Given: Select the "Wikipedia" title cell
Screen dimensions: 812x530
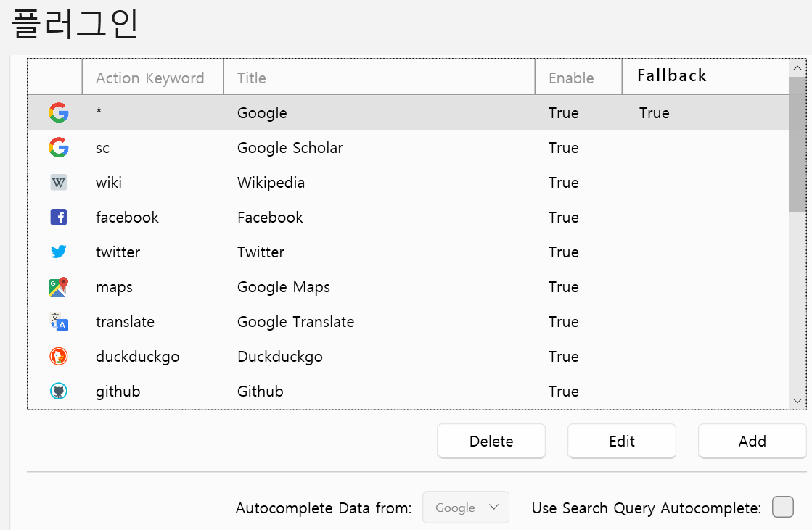Looking at the screenshot, I should click(x=271, y=183).
